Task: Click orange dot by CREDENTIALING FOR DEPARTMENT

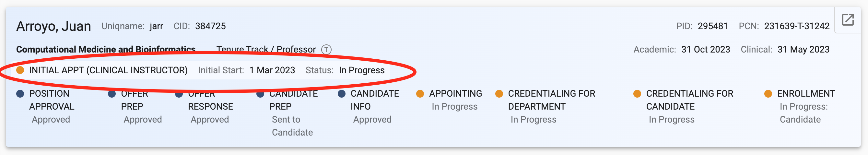Action: coord(499,94)
